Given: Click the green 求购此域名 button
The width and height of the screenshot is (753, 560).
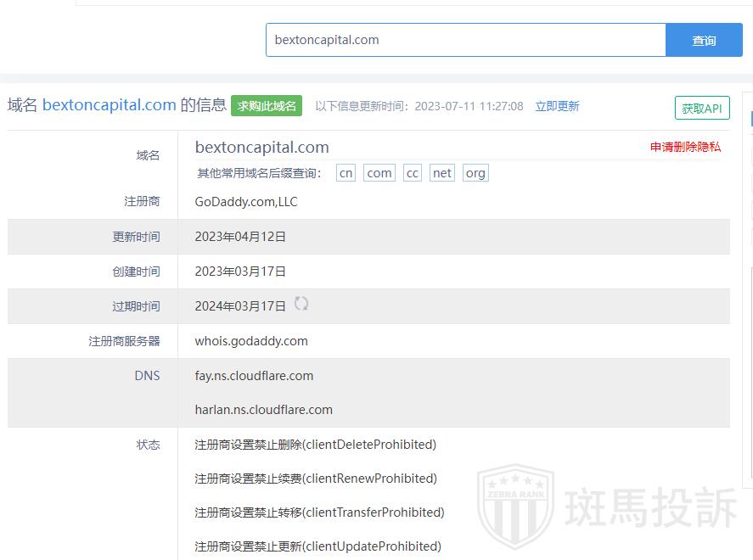Looking at the screenshot, I should pyautogui.click(x=267, y=106).
